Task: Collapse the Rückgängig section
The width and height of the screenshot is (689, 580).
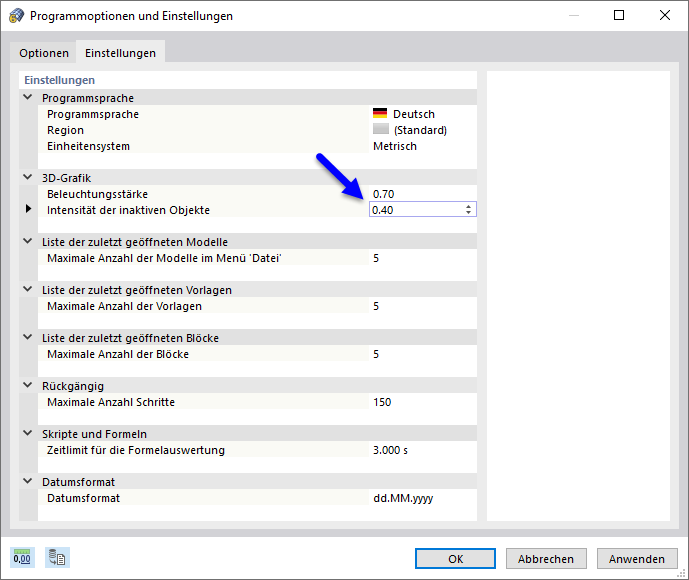Action: pyautogui.click(x=28, y=386)
